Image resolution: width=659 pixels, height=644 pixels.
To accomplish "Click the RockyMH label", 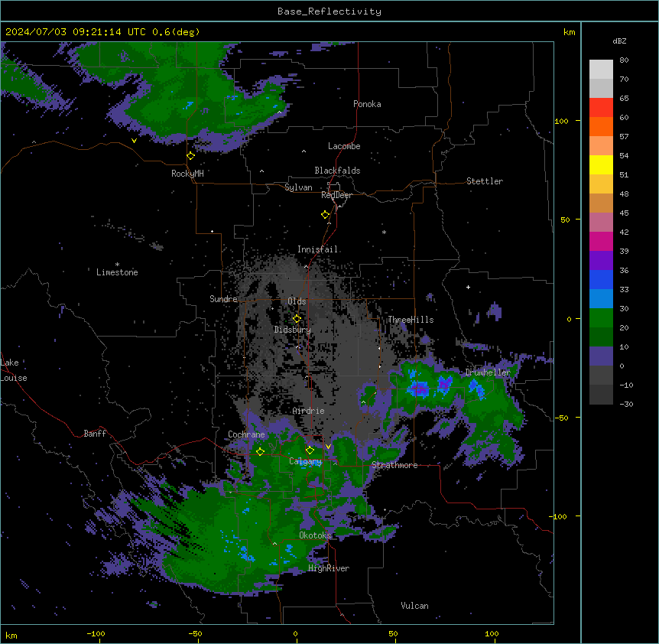I will pos(187,174).
